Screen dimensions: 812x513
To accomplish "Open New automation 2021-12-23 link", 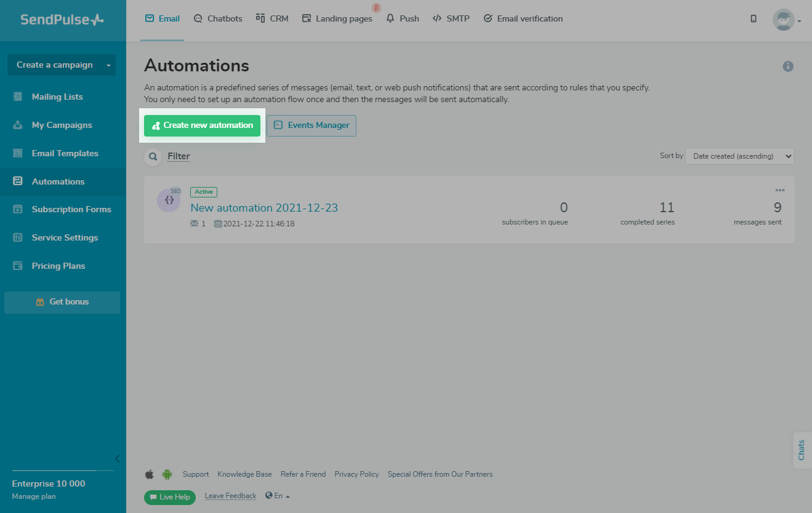I will point(264,208).
